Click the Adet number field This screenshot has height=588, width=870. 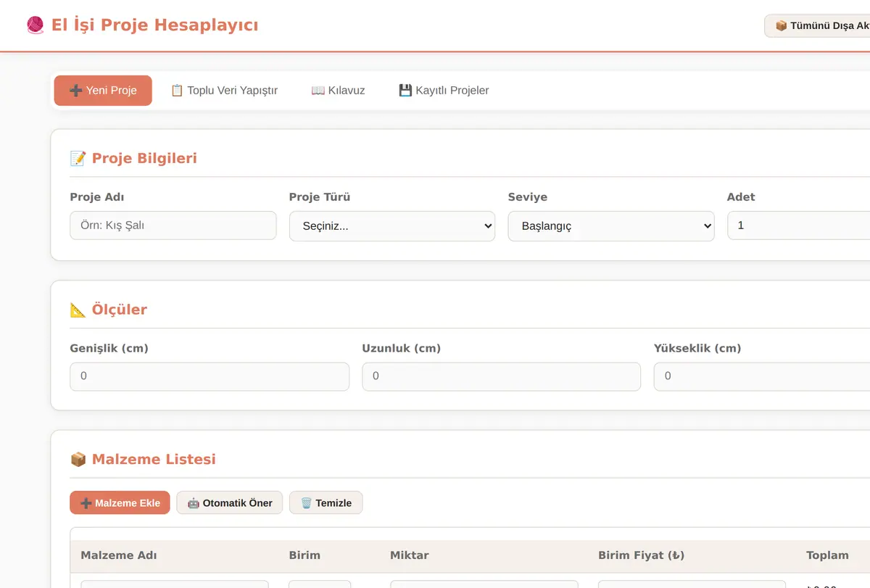pyautogui.click(x=799, y=225)
